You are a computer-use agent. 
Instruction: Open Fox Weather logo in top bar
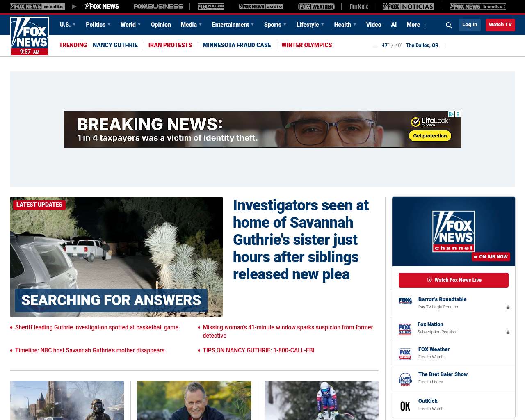pos(316,7)
